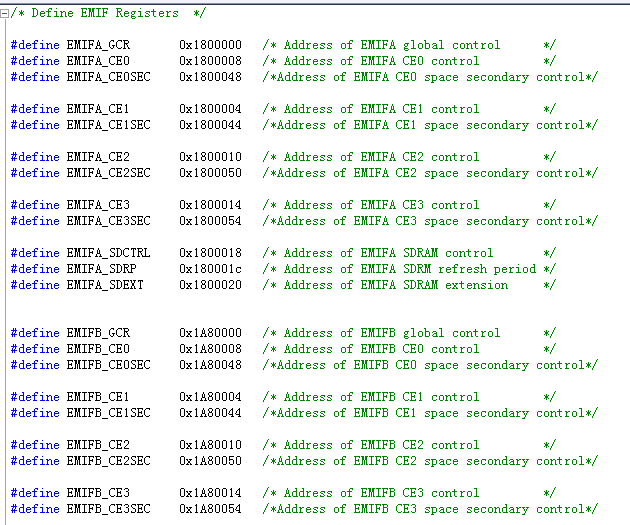Click the EMIFA_GCR macro name

[x=98, y=45]
